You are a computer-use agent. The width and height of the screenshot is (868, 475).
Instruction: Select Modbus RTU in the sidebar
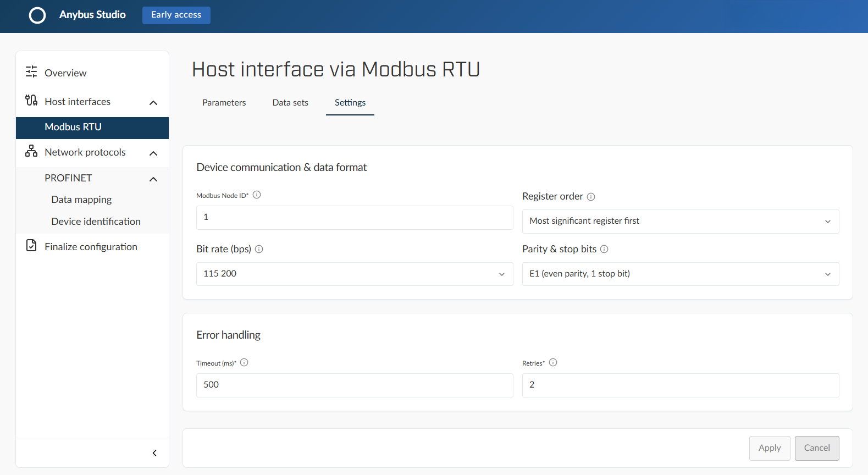[x=92, y=127]
